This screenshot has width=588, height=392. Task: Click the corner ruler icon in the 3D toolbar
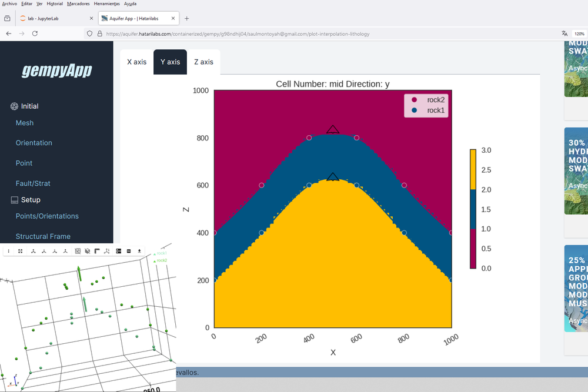(x=96, y=251)
